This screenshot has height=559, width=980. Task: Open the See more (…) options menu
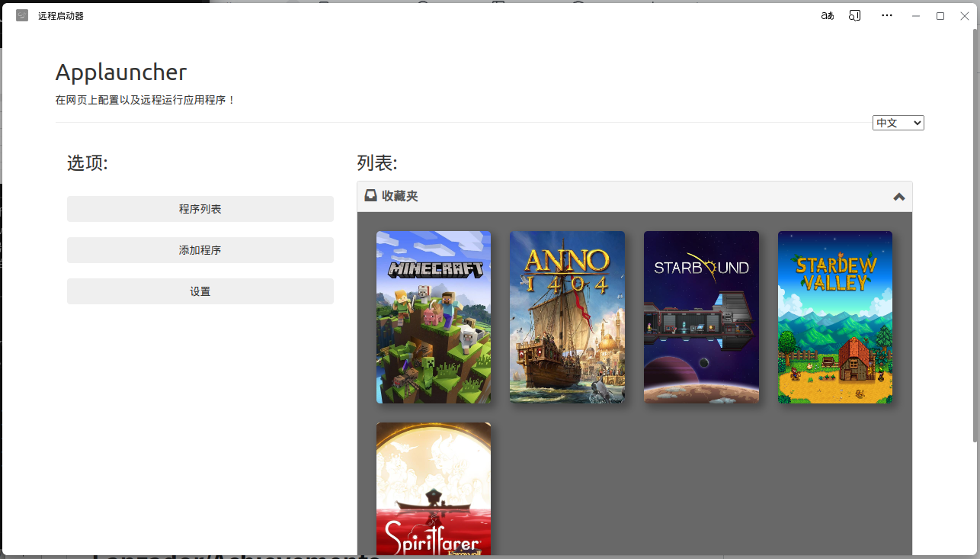(x=886, y=15)
